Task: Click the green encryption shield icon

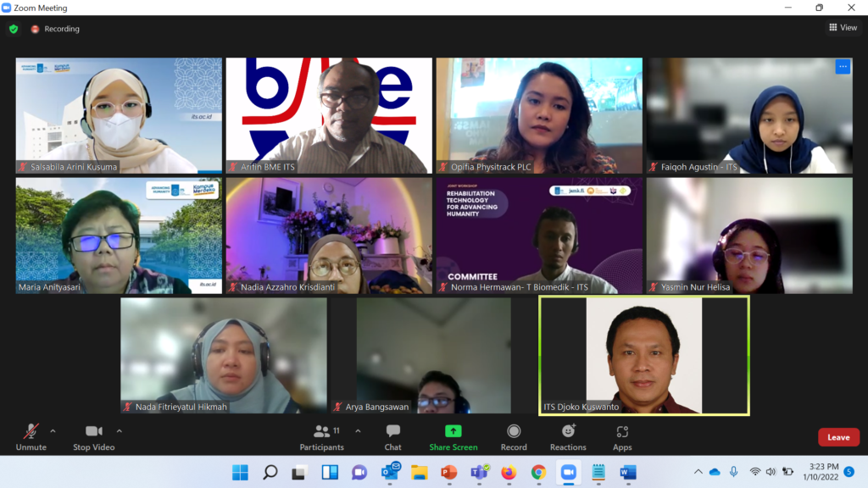Action: tap(13, 29)
